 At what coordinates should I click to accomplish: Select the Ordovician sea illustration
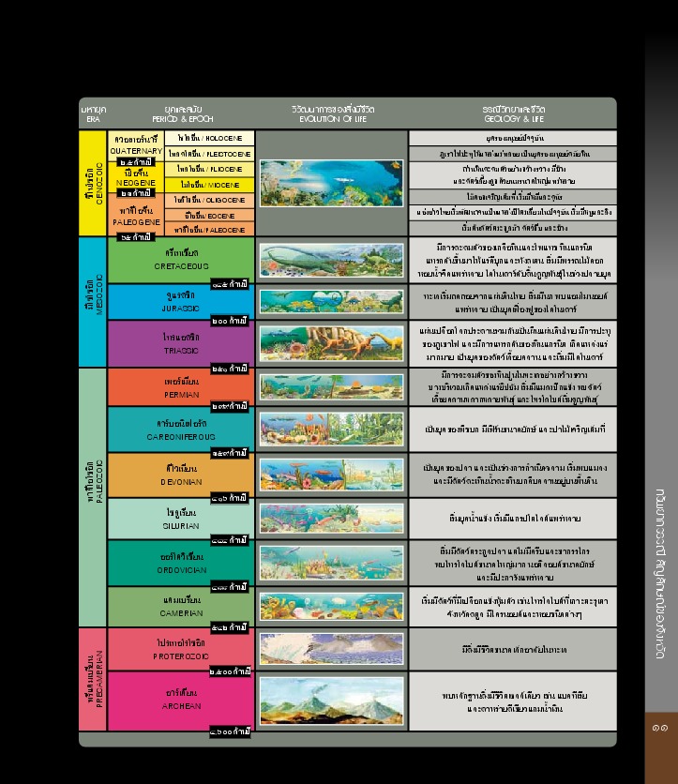click(x=332, y=563)
